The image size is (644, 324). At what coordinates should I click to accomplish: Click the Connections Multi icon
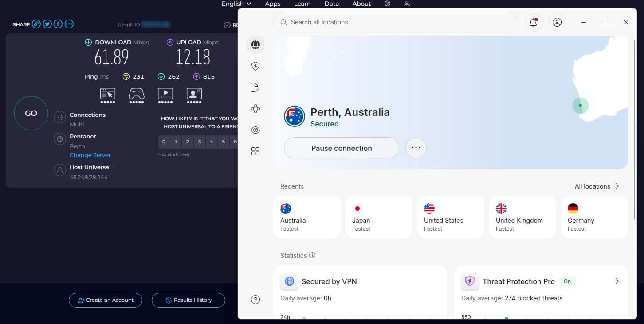59,117
